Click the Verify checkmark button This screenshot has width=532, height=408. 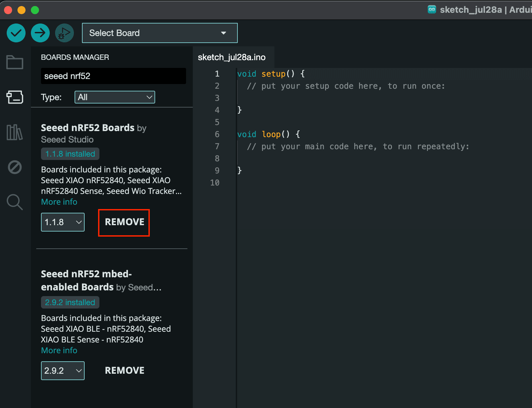click(16, 33)
